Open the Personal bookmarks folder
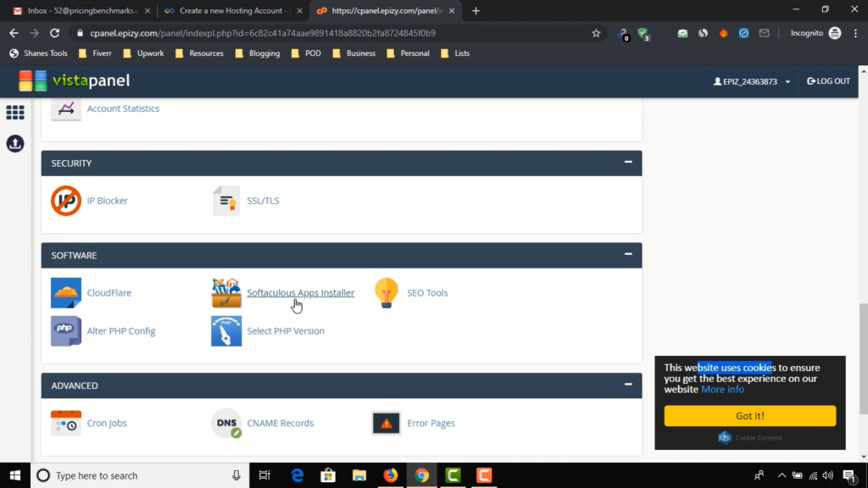Screen dimensions: 868x488 pyautogui.click(x=408, y=53)
